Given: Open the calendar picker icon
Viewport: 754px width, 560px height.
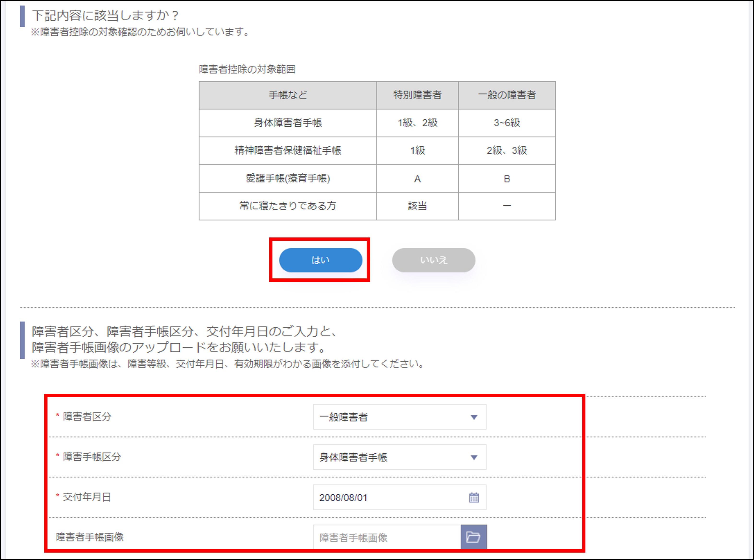Looking at the screenshot, I should (x=474, y=498).
